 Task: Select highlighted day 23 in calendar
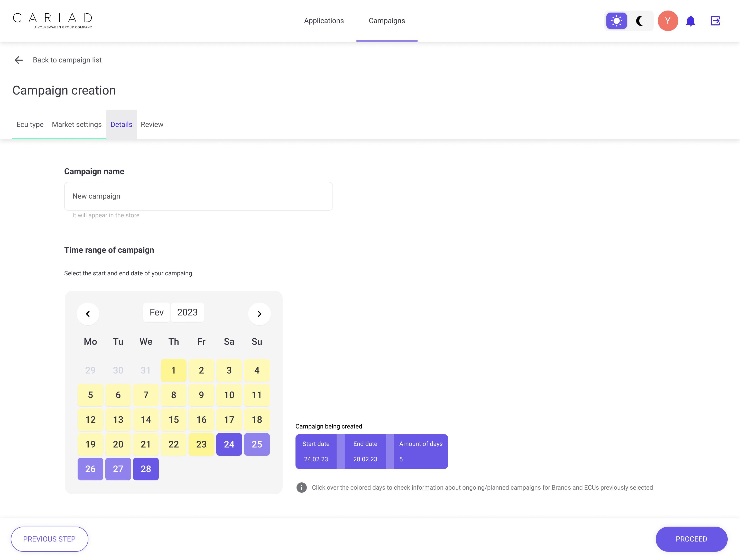[x=201, y=444]
